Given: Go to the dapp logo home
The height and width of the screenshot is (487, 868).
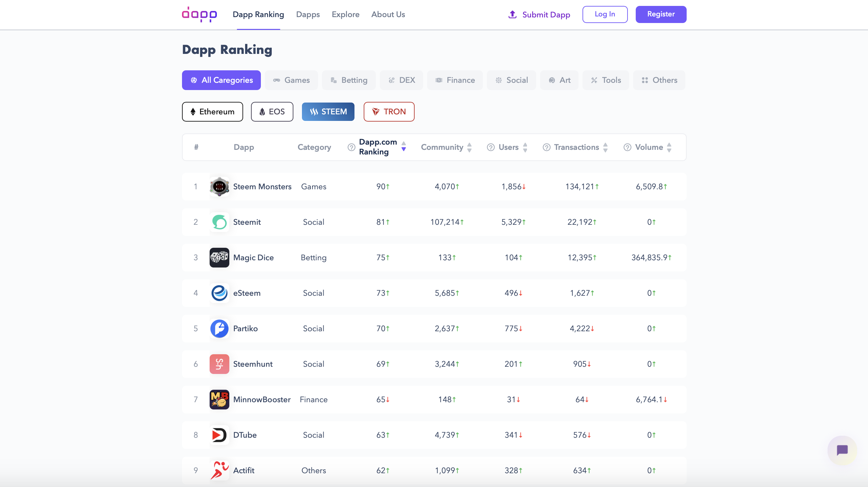Looking at the screenshot, I should tap(199, 14).
